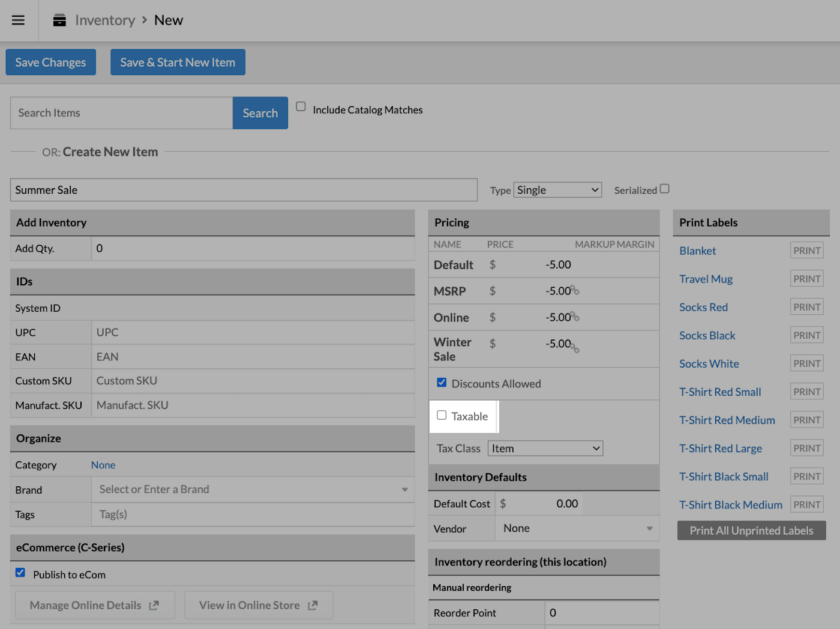Open T-Shirt Red Large label link
840x629 pixels.
pyautogui.click(x=721, y=449)
